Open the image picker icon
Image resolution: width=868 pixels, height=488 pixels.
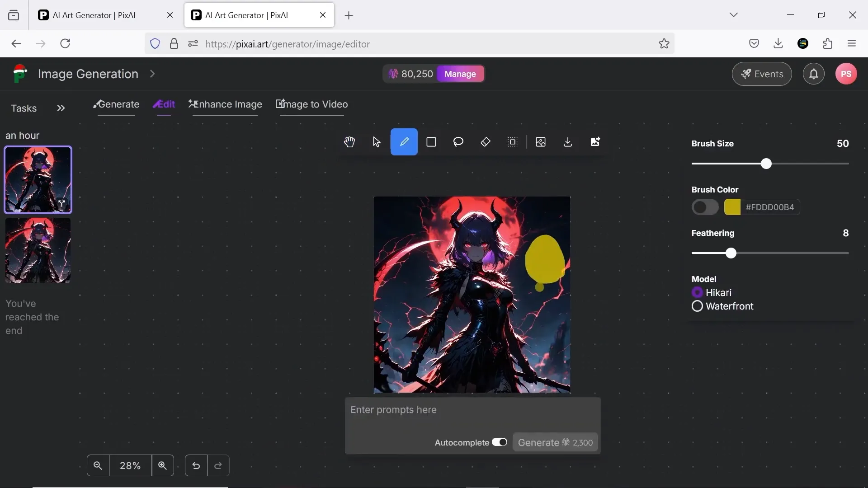pyautogui.click(x=541, y=142)
